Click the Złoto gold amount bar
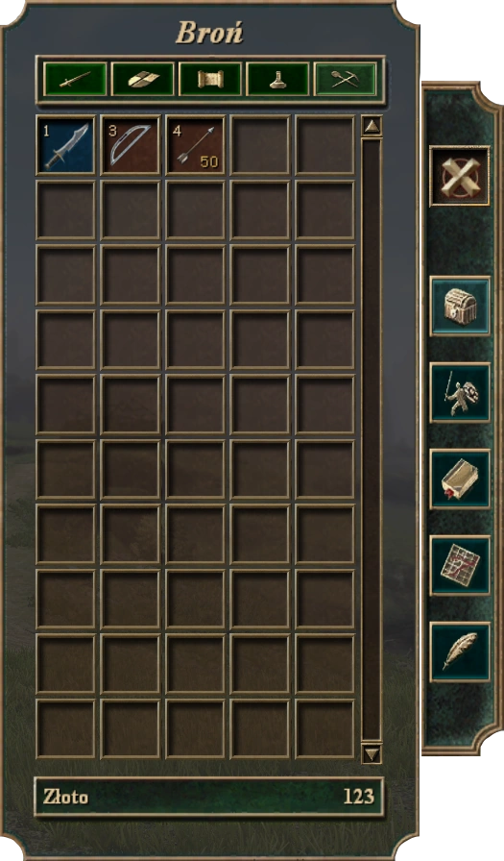Image resolution: width=504 pixels, height=861 pixels. pyautogui.click(x=209, y=797)
